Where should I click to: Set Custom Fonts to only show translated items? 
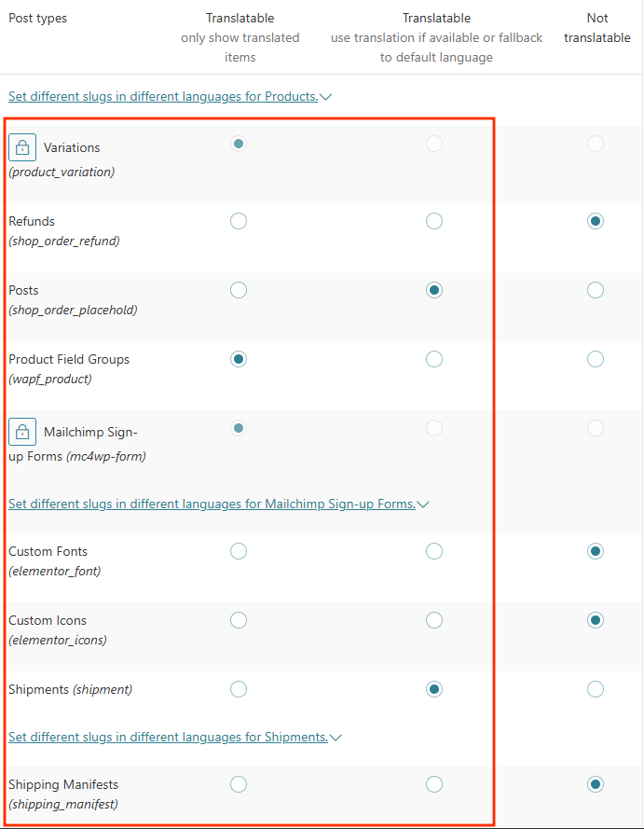coord(239,551)
